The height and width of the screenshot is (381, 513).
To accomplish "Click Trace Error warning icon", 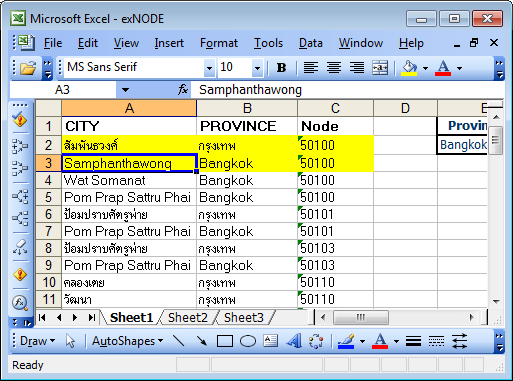I will (20, 275).
